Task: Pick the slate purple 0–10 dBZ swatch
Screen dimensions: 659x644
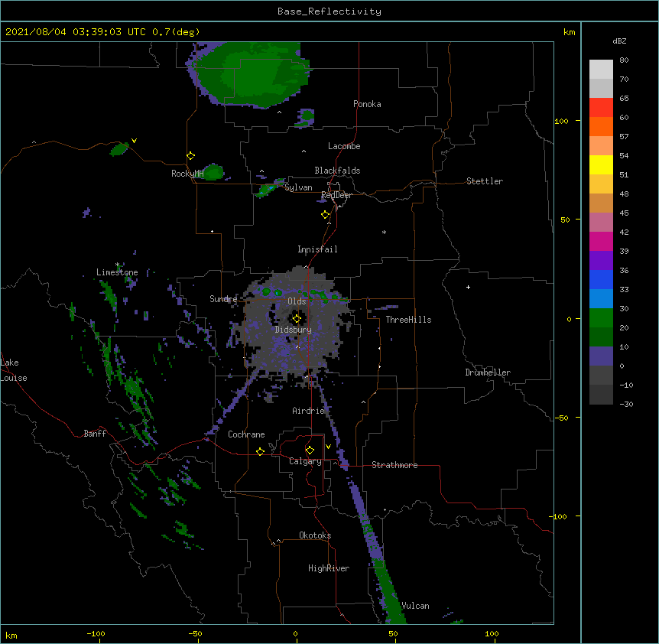Action: coord(601,356)
